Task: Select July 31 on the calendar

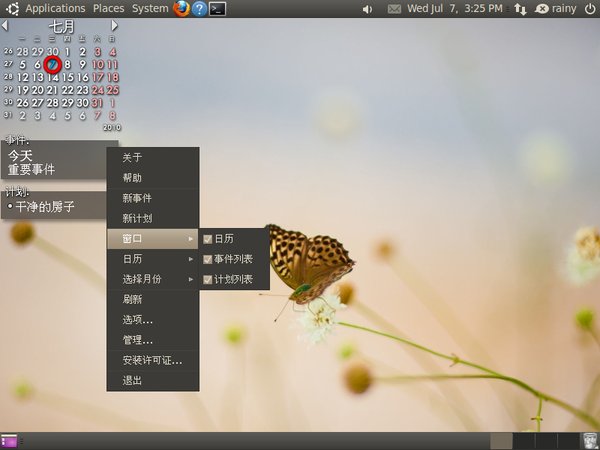Action: (x=97, y=103)
